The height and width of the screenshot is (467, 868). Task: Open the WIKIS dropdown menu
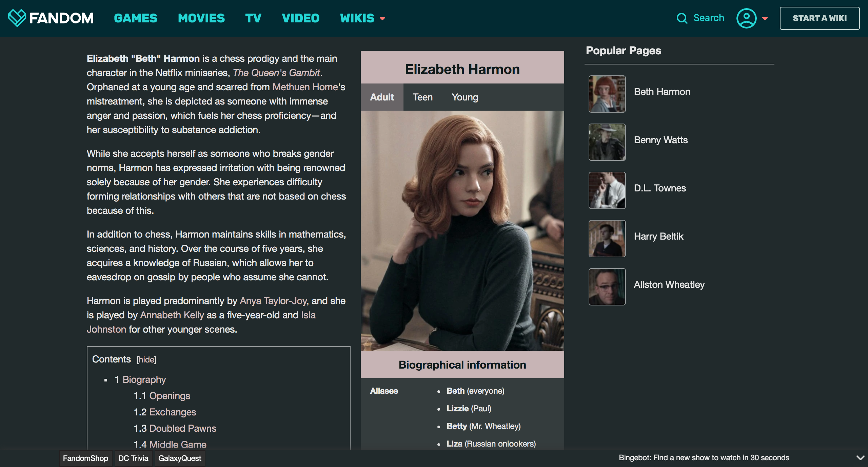[362, 18]
